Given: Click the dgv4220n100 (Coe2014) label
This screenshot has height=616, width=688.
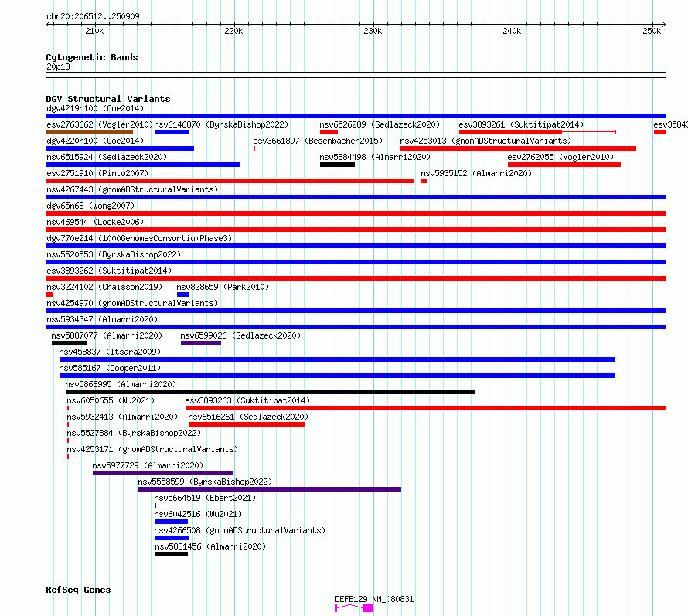Looking at the screenshot, I should [95, 141].
